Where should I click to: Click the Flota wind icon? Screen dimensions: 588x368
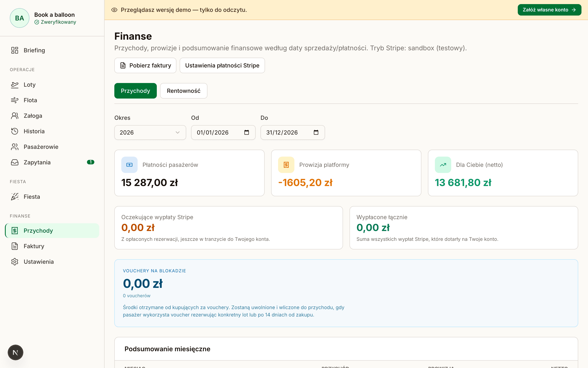point(14,100)
